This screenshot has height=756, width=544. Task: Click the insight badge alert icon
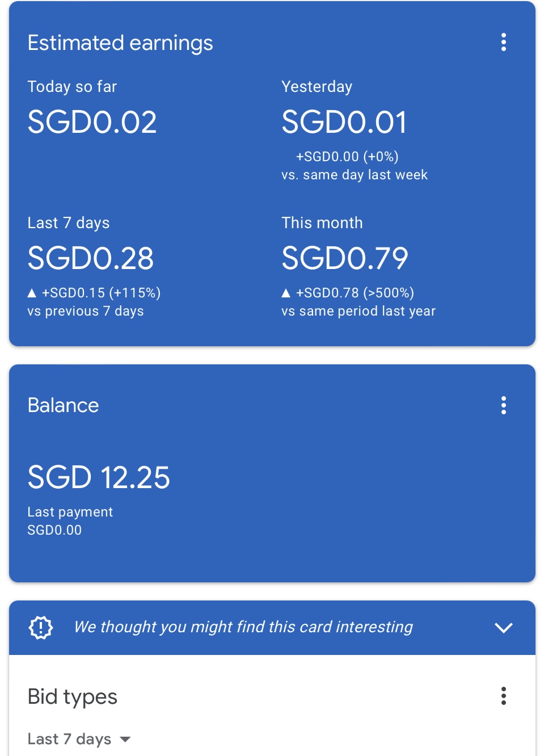[x=41, y=627]
